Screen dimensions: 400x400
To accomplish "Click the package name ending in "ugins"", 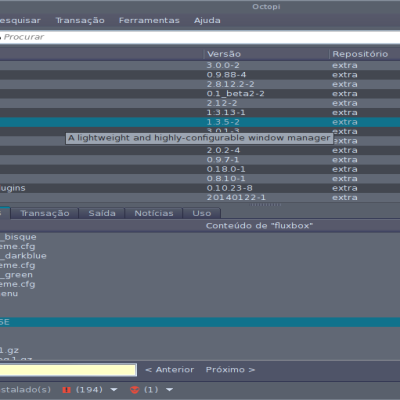I will pos(13,188).
